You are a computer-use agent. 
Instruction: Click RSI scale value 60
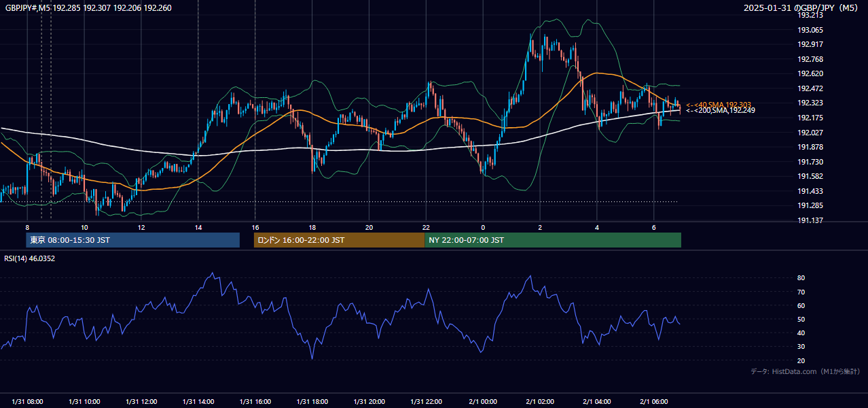[801, 305]
